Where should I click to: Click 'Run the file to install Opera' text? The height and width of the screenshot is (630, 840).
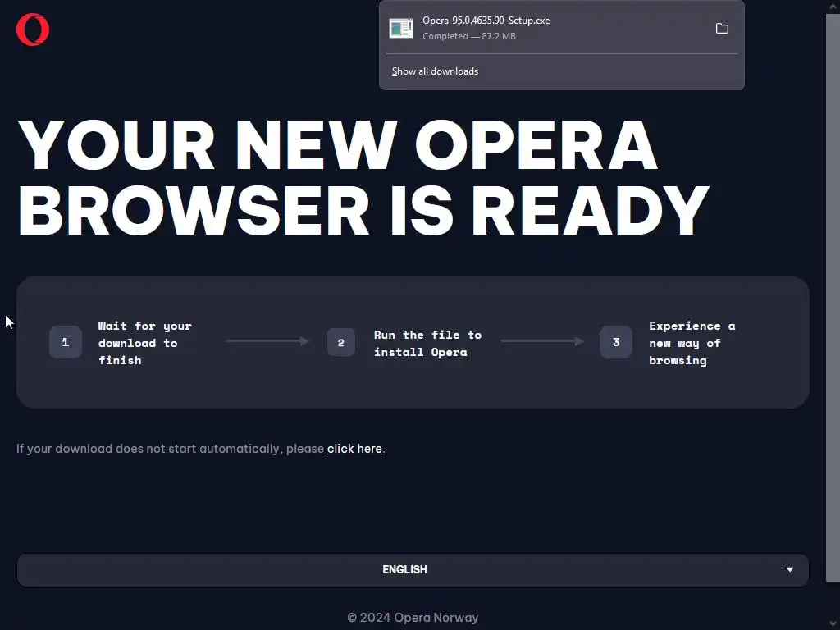[x=427, y=344]
